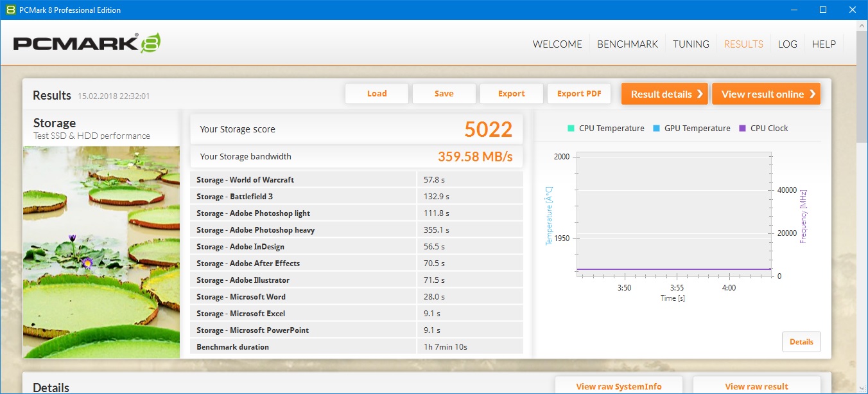Click the bandwidth value 359.58 MB/s
Screen dimensions: 868x394
(475, 156)
